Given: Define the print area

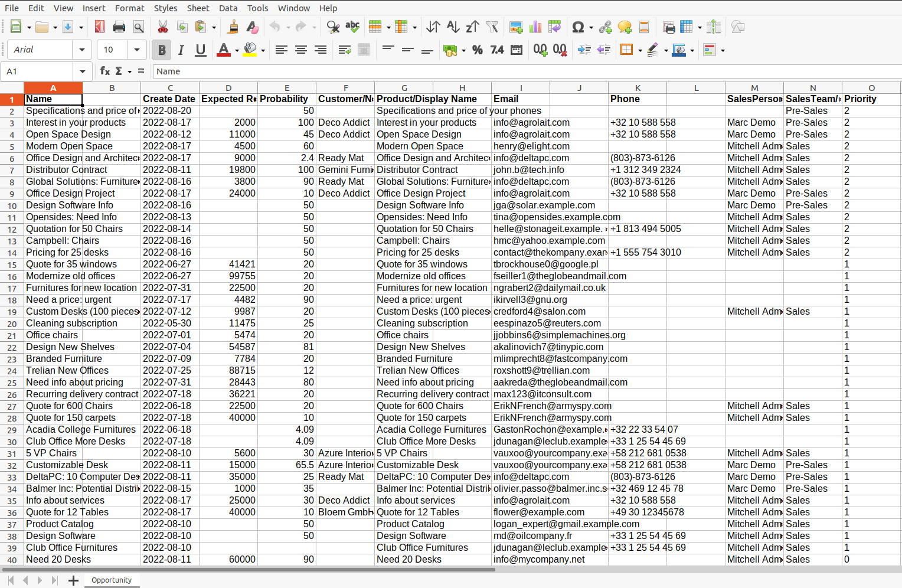Looking at the screenshot, I should coord(669,27).
